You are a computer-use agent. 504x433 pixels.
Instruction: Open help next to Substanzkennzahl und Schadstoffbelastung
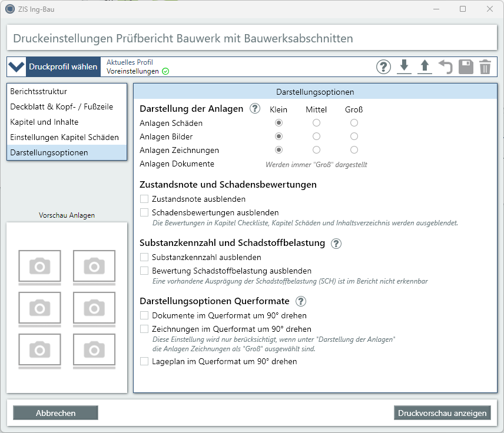pyautogui.click(x=336, y=243)
